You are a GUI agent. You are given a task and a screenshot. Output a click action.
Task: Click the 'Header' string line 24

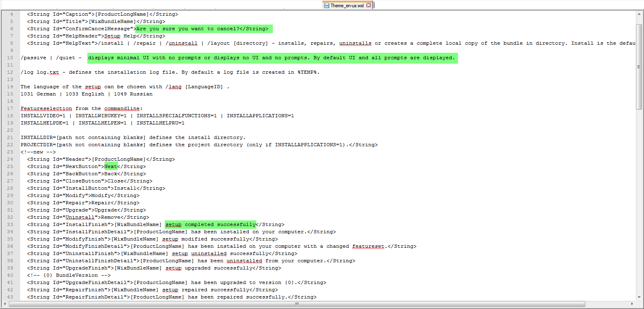click(101, 159)
